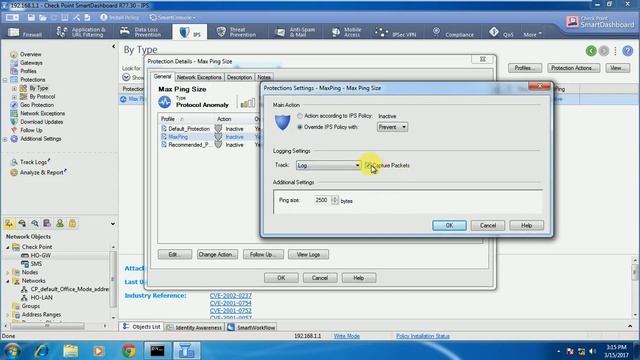Switch to Network Exceptions tab
The image size is (640, 360).
click(x=199, y=77)
